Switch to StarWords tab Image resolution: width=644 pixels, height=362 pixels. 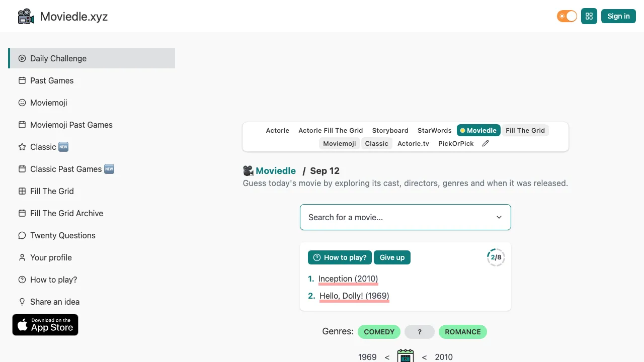435,130
